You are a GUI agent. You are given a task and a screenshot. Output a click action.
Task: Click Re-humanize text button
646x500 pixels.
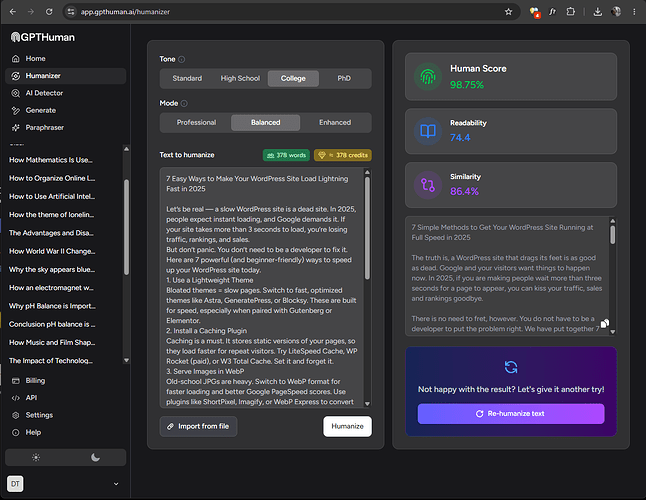click(511, 414)
